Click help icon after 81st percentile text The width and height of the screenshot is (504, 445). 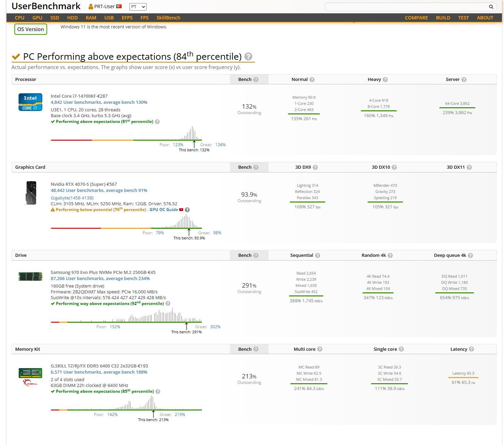pyautogui.click(x=157, y=122)
